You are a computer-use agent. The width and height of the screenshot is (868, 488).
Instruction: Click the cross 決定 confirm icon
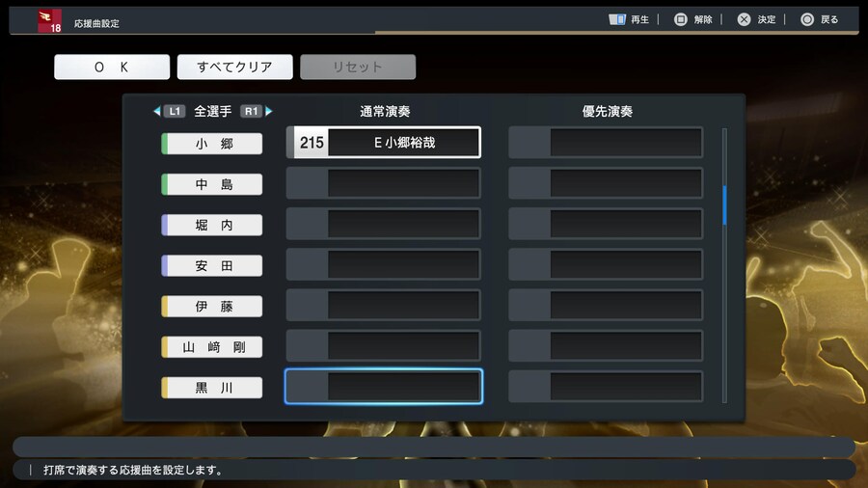click(x=744, y=19)
